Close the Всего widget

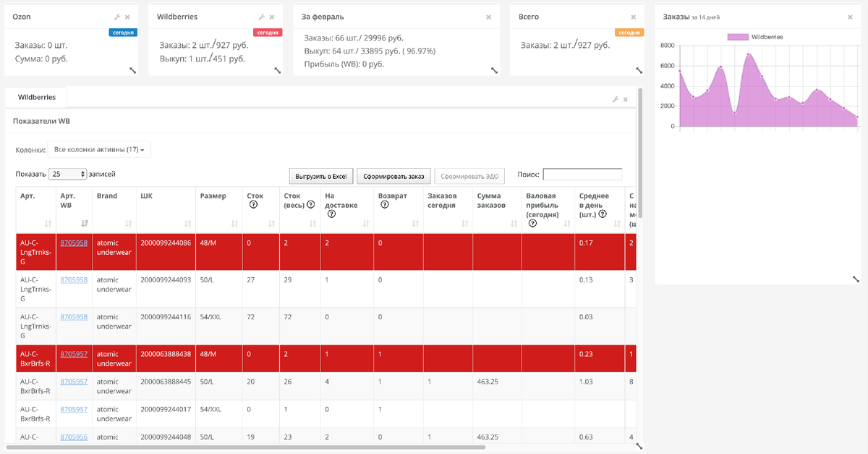(634, 17)
